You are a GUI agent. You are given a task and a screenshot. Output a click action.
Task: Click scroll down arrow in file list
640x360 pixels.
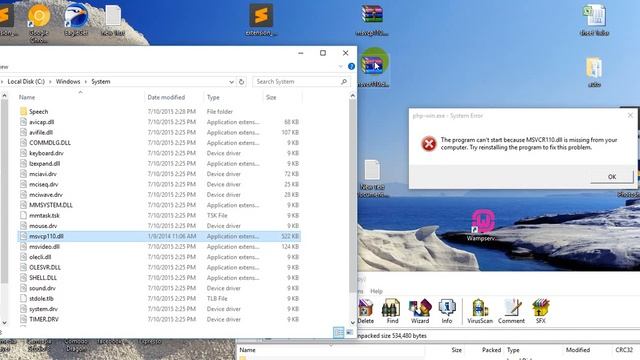click(x=353, y=322)
